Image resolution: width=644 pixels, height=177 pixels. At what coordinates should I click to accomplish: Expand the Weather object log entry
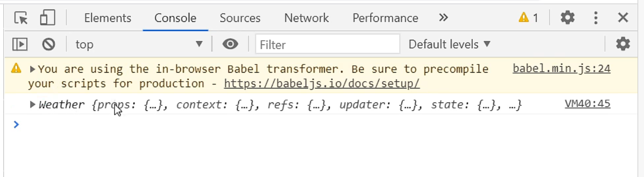point(33,104)
